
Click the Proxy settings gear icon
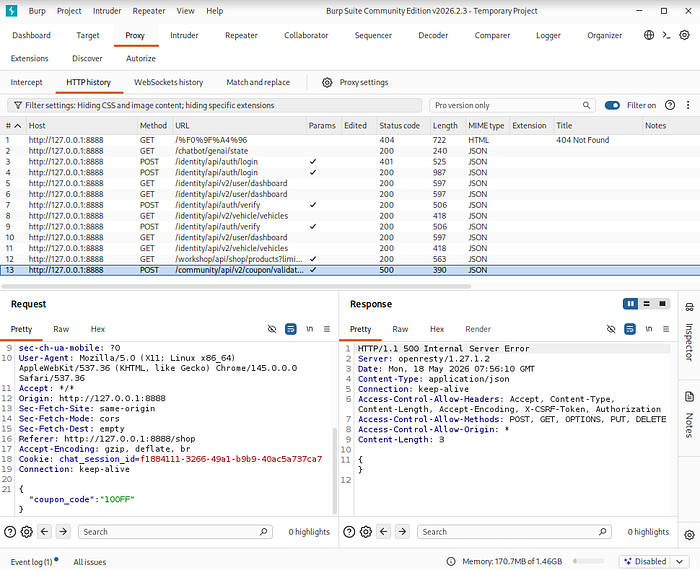point(327,82)
